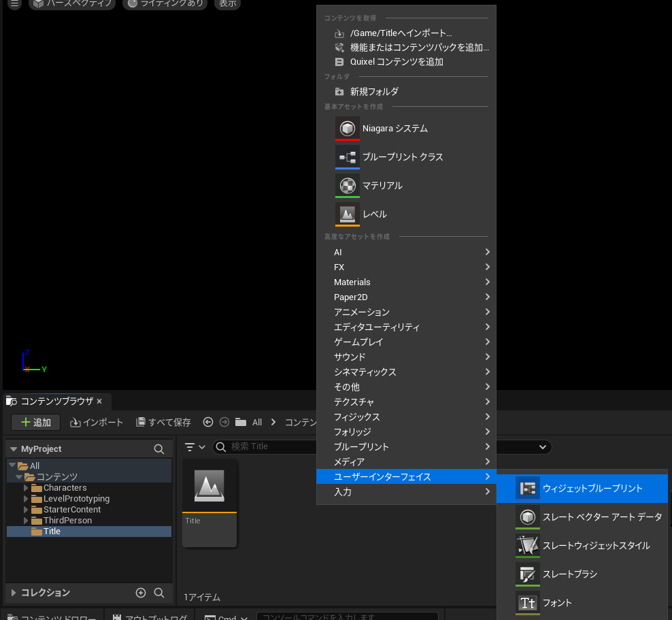The width and height of the screenshot is (672, 620).
Task: Expand the Characters folder arrow
Action: [26, 488]
